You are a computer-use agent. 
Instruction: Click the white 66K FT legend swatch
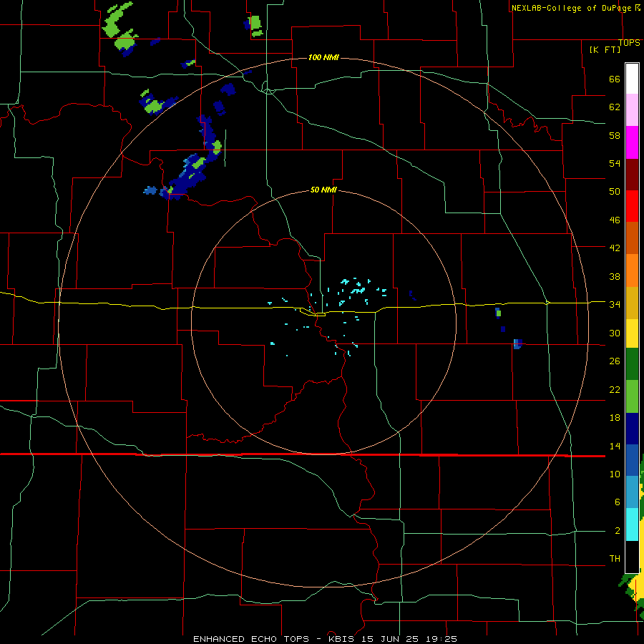click(x=632, y=79)
